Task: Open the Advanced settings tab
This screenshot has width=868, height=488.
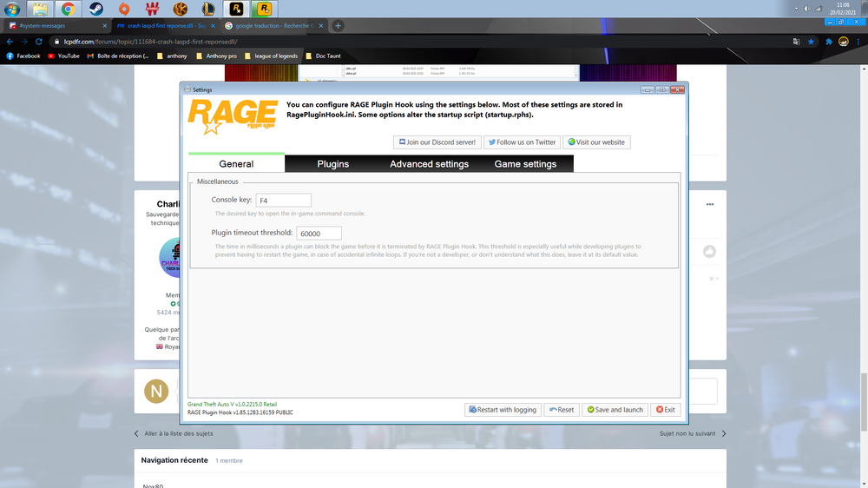Action: pyautogui.click(x=429, y=163)
